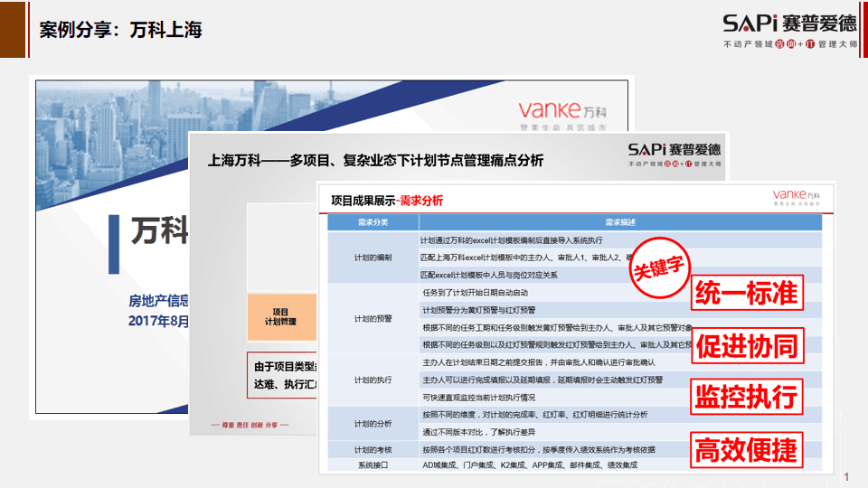Click the 需求描述 table header
868x488 pixels.
pos(620,222)
